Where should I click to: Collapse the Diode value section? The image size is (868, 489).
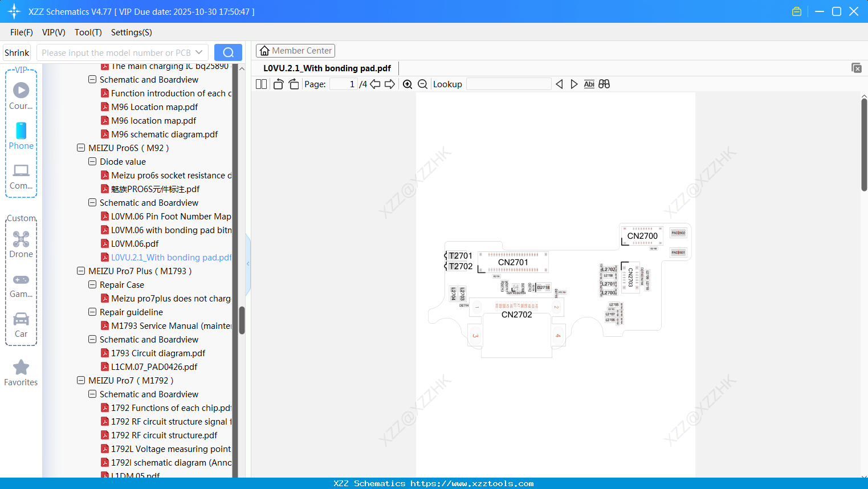click(x=92, y=161)
